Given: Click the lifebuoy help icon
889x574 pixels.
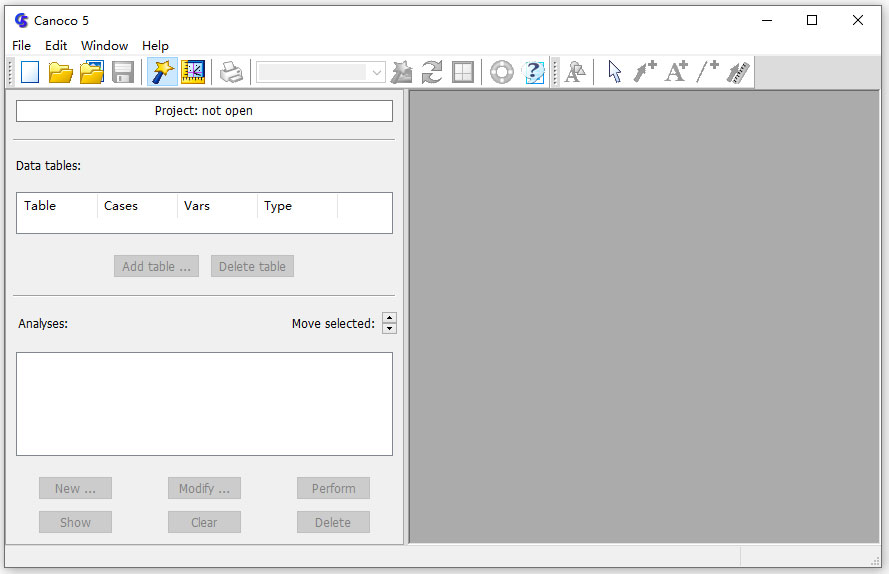Looking at the screenshot, I should click(502, 72).
